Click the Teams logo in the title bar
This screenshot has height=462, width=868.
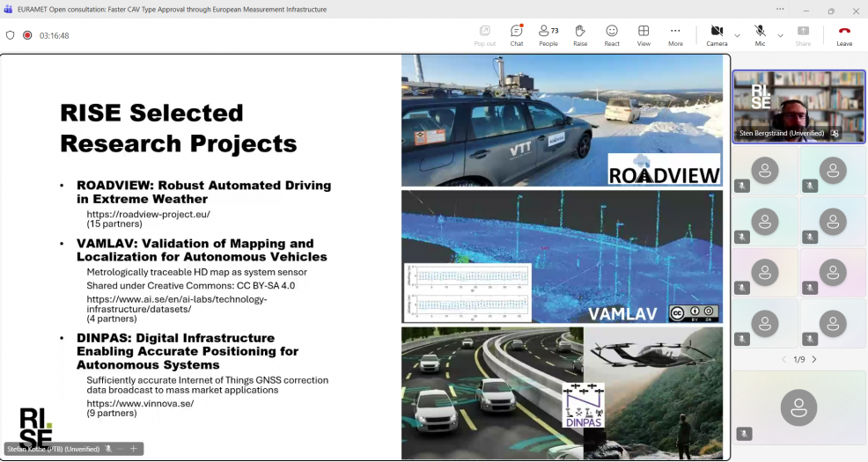pos(8,10)
